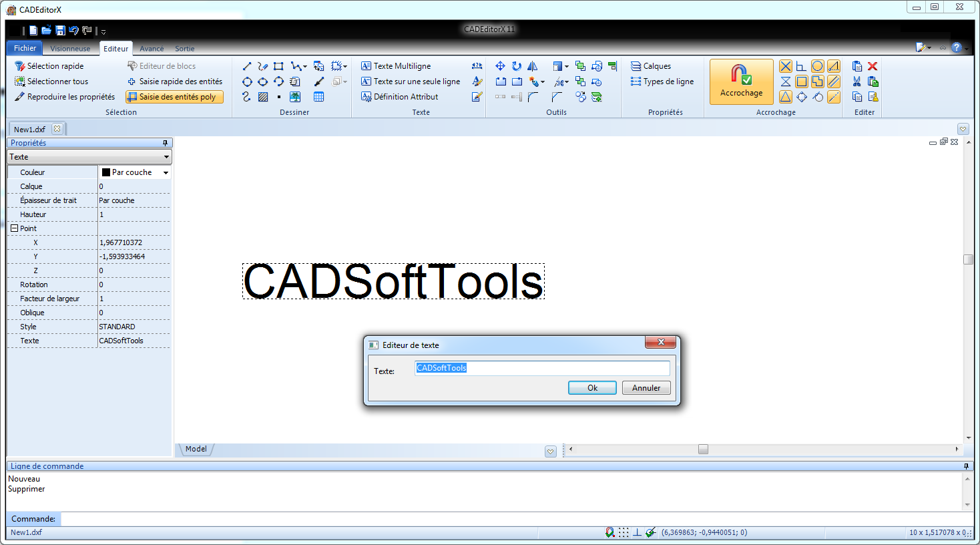Save file from quick access toolbar
980x545 pixels.
pos(60,30)
